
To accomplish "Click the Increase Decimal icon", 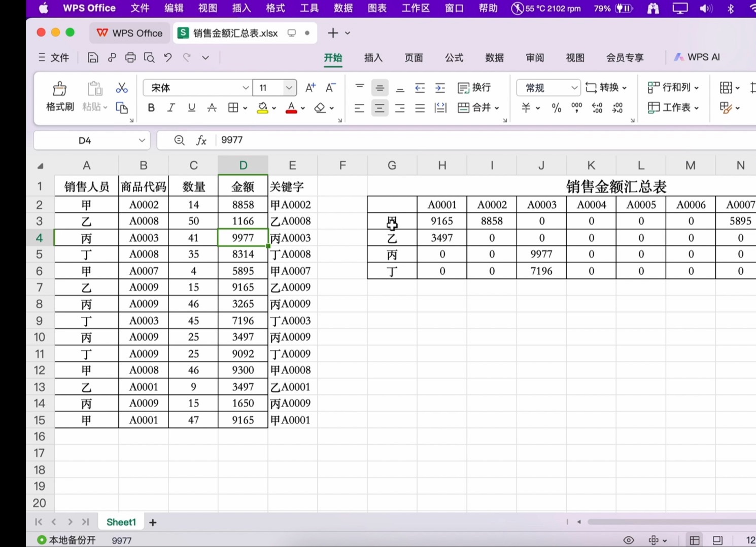I will pyautogui.click(x=597, y=107).
